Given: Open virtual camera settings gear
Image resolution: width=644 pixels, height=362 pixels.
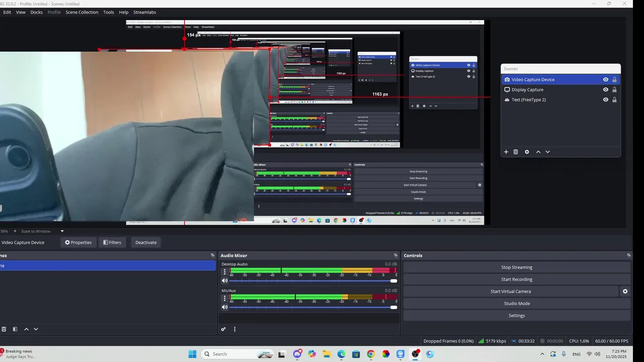Looking at the screenshot, I should (625, 291).
